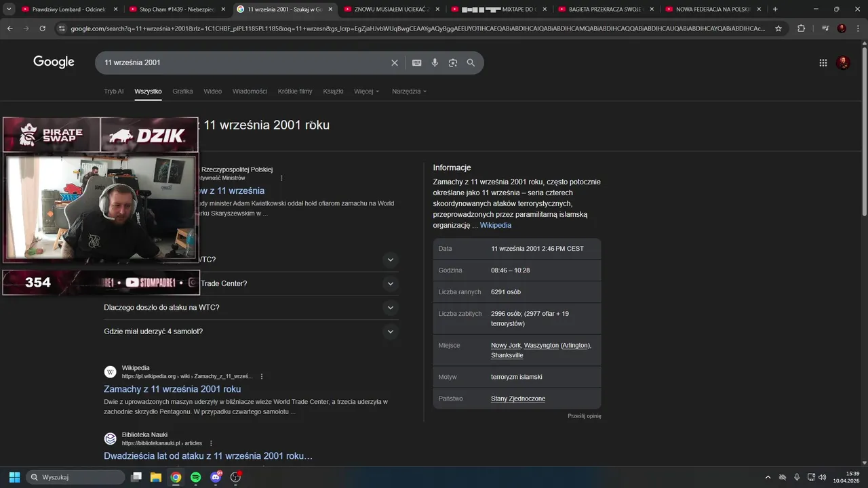Open Google Lens image search
868x488 pixels.
pyautogui.click(x=452, y=62)
